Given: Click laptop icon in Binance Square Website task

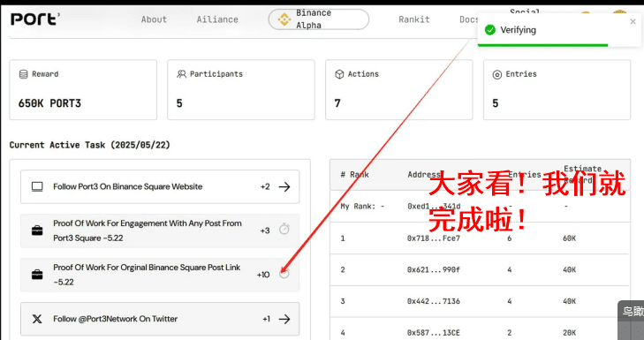Looking at the screenshot, I should [37, 187].
